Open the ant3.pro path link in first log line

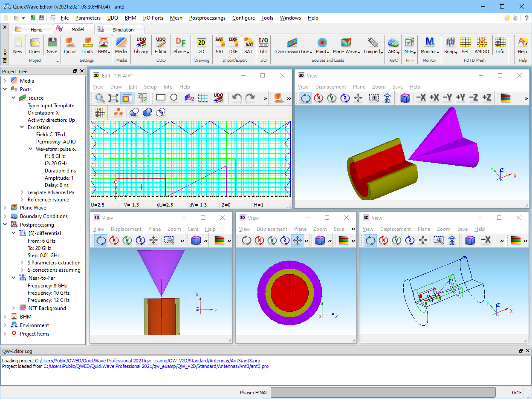(147, 361)
